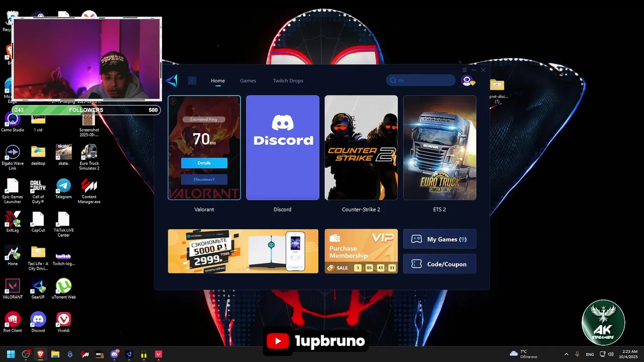Viewport: 644px width, 362px height.
Task: Open File Explorer from the taskbar
Action: (x=55, y=354)
